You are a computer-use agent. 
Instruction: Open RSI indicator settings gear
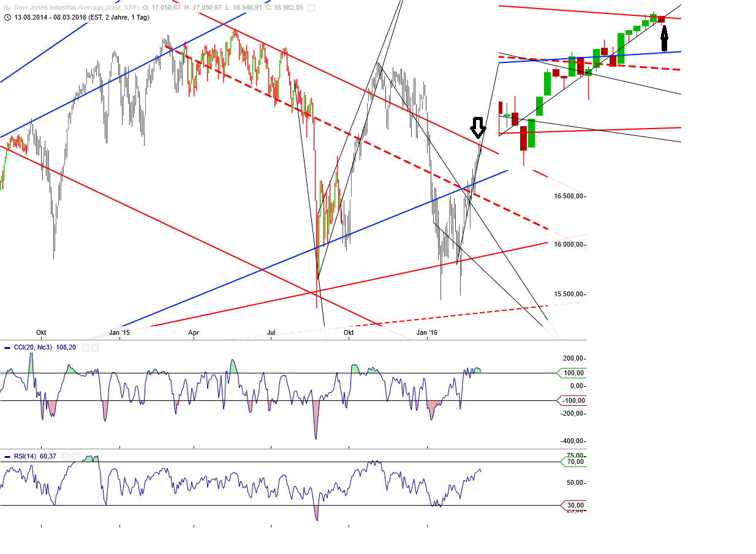point(66,456)
